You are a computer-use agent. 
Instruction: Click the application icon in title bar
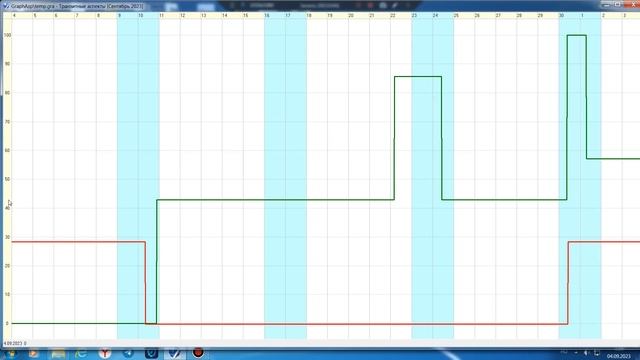[x=6, y=6]
